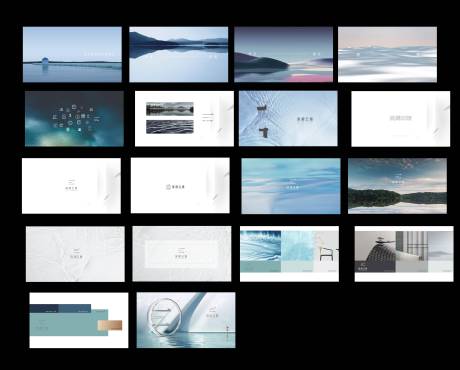Click the copper gold rectangle swatch
The height and width of the screenshot is (370, 460).
(x=110, y=325)
